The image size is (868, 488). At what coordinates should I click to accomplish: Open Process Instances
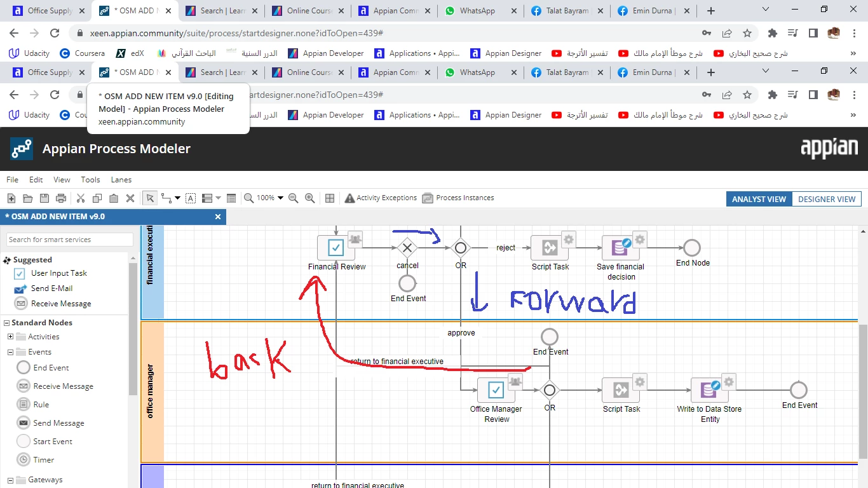[x=458, y=198]
